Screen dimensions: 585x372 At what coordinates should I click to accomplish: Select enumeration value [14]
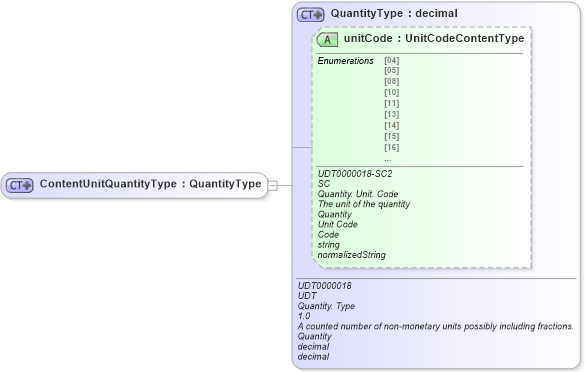(x=392, y=125)
